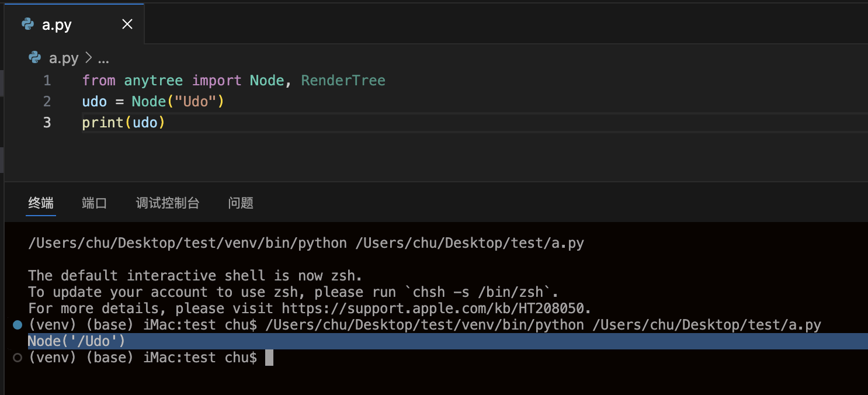Select the a.py editor tab label
Screen dimensions: 868x395
click(x=57, y=25)
